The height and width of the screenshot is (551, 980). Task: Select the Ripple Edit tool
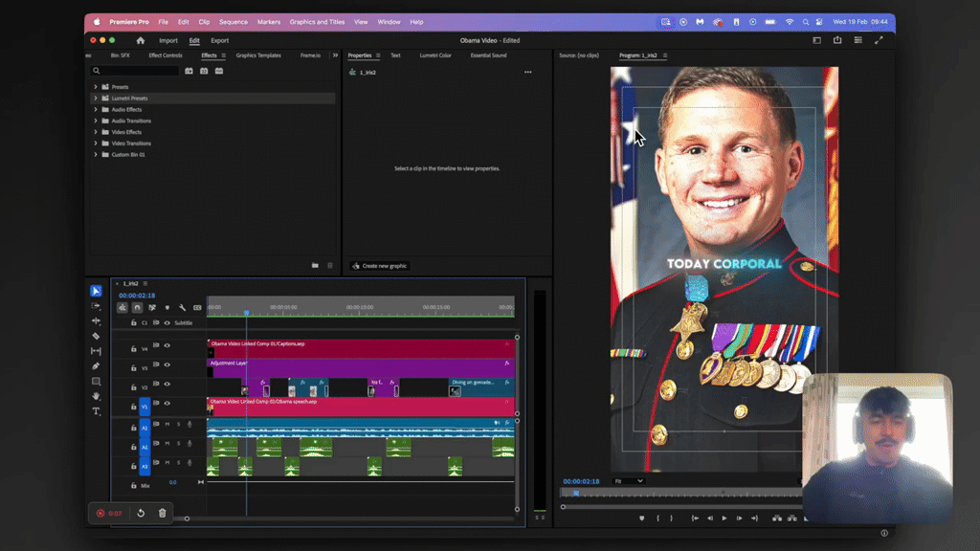[96, 321]
